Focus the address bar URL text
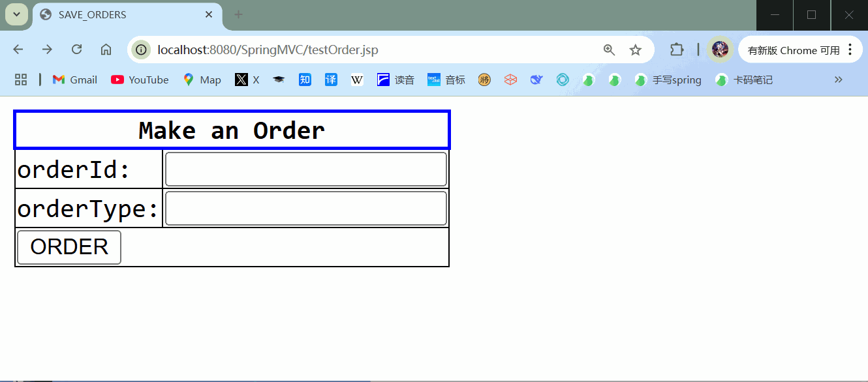 (268, 50)
